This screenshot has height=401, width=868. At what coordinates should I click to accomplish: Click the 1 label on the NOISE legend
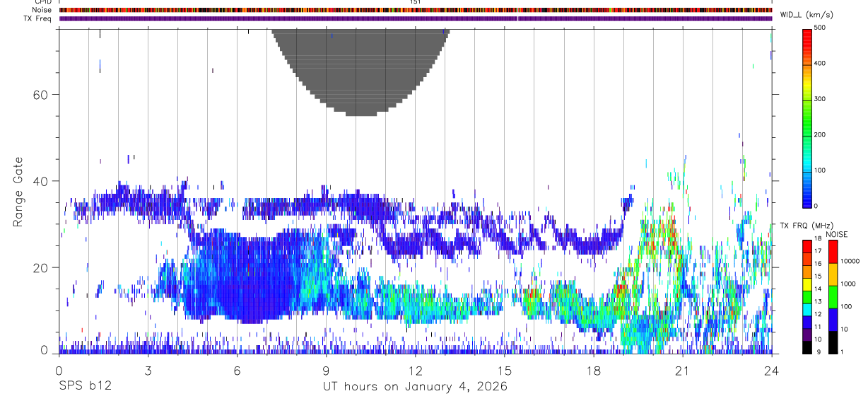coord(843,352)
